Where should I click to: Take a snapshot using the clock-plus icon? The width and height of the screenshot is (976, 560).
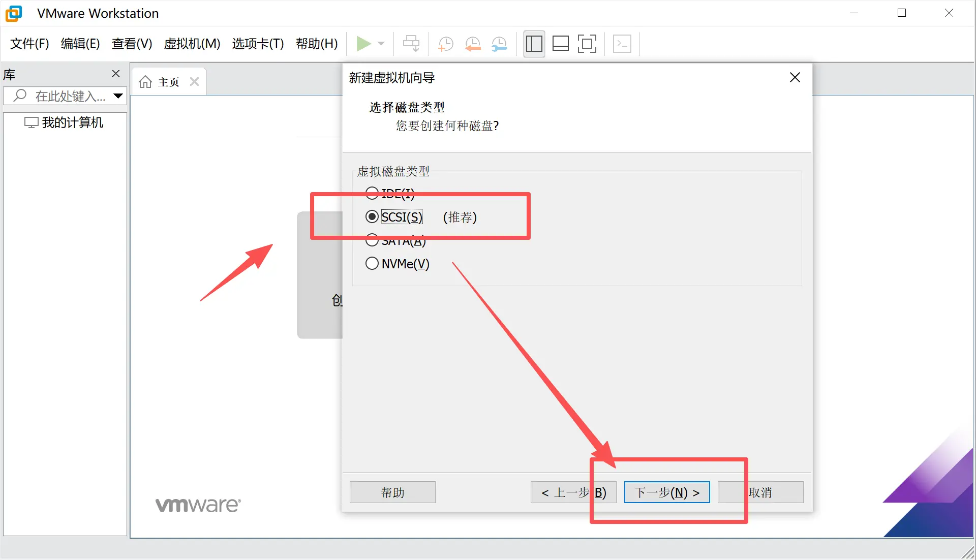[445, 44]
